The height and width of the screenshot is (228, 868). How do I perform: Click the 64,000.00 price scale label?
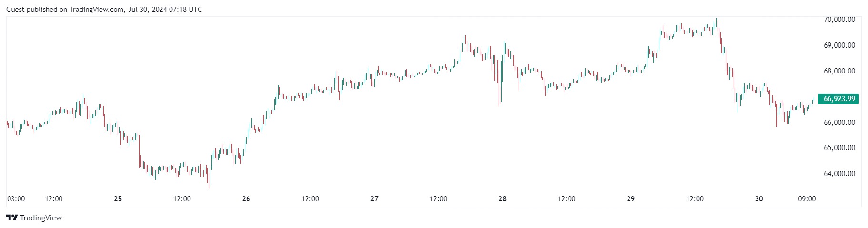(839, 174)
